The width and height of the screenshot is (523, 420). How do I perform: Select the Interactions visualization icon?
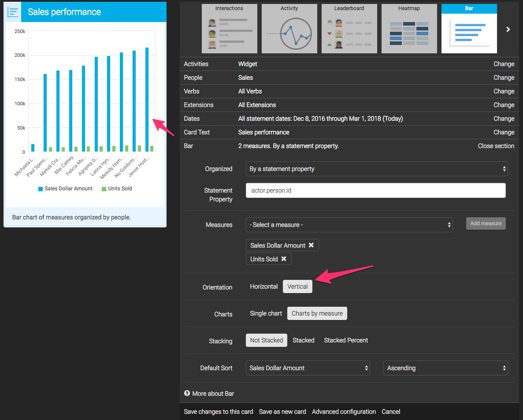229,29
